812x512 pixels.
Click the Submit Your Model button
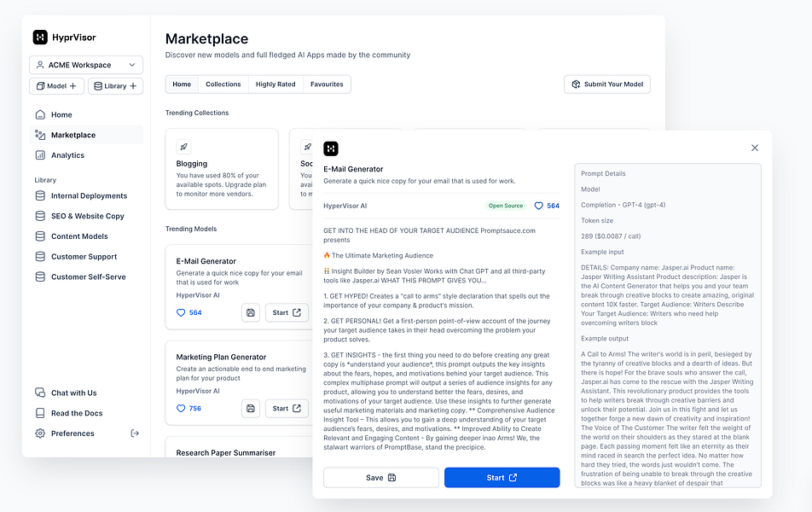click(606, 84)
